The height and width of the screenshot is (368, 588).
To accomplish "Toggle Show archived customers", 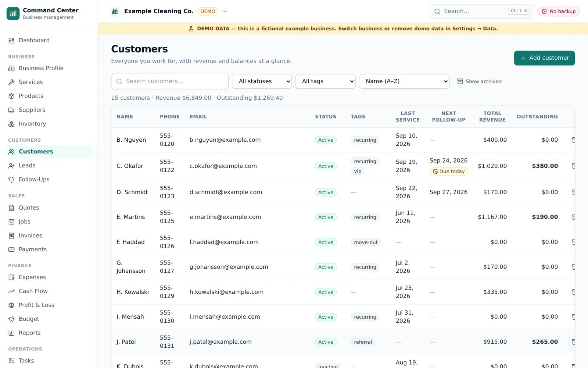I will click(x=479, y=81).
